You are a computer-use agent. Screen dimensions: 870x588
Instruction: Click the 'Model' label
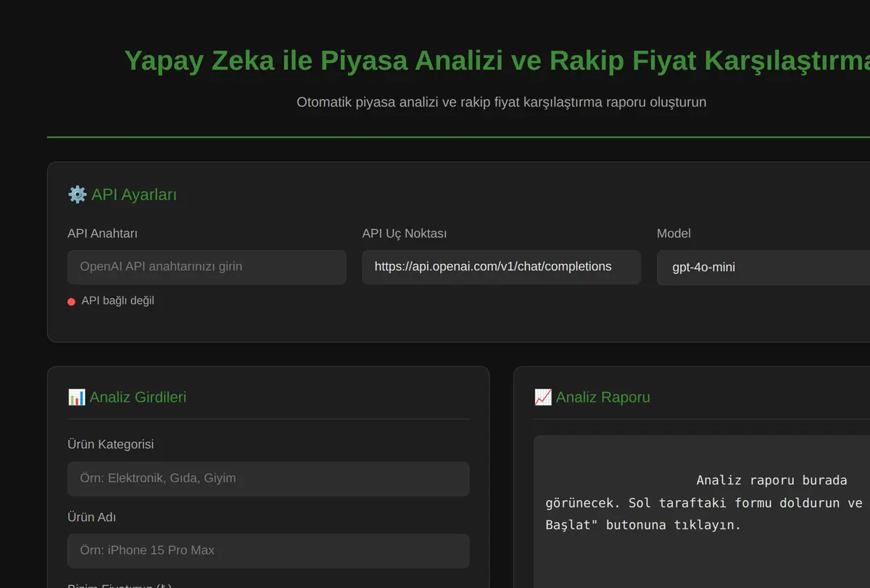pyautogui.click(x=674, y=233)
